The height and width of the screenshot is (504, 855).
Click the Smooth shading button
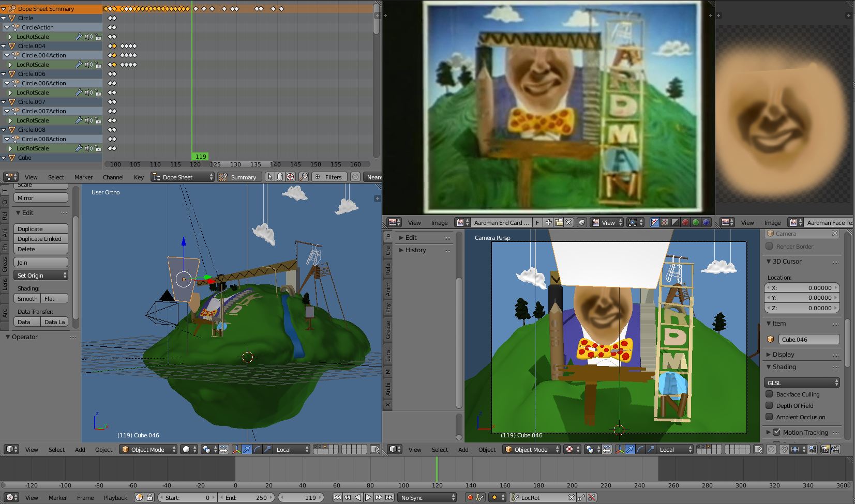[27, 299]
